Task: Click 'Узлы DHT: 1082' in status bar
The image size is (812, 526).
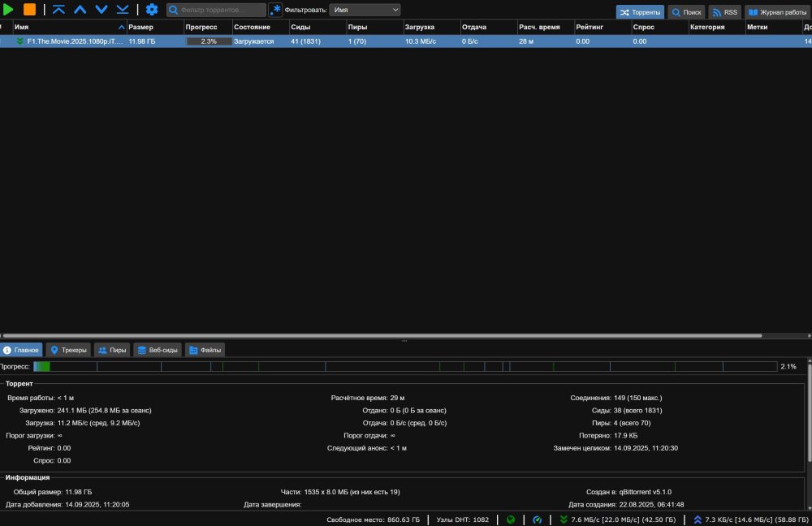Action: [463, 520]
